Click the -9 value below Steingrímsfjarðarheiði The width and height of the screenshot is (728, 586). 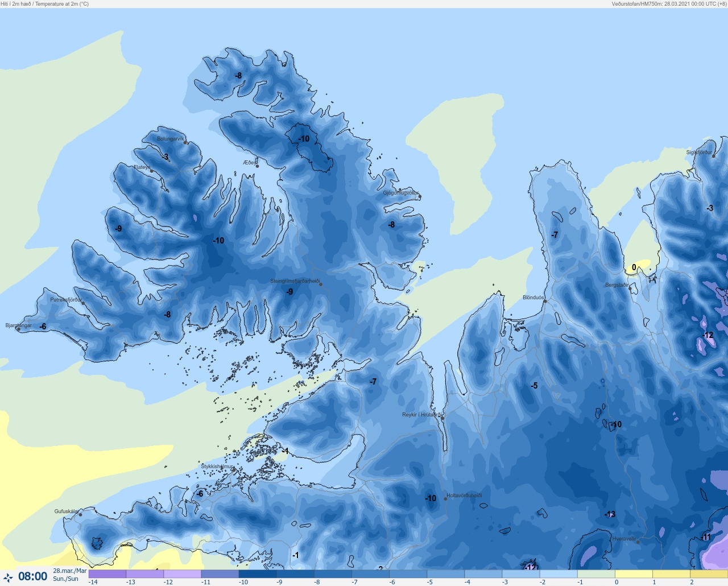[289, 292]
